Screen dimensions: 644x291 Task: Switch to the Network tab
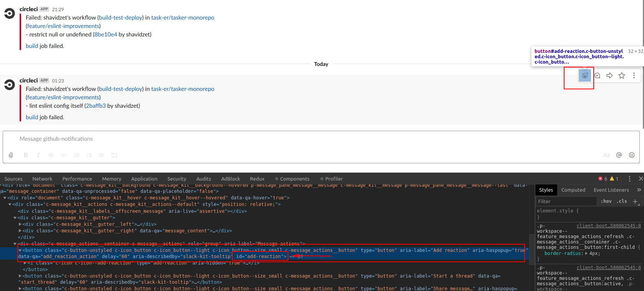[42, 179]
